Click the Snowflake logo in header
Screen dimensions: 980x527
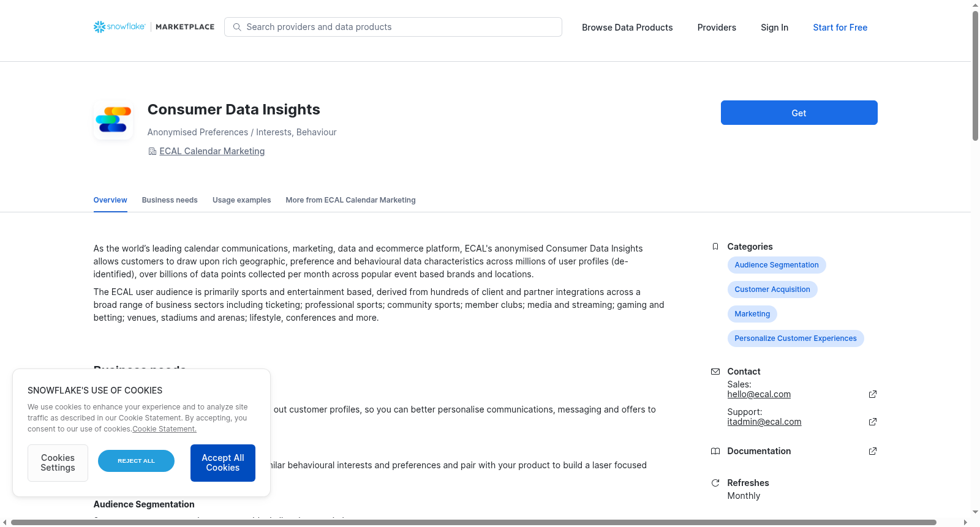(119, 27)
